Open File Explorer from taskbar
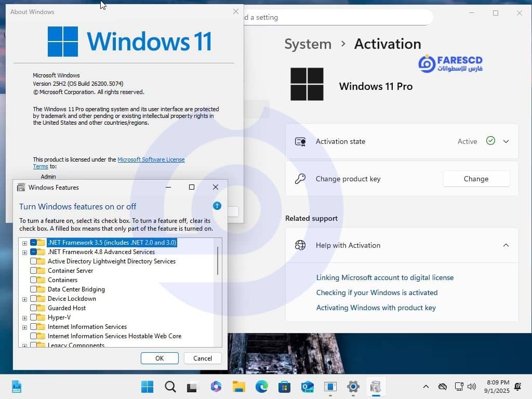 pos(238,387)
